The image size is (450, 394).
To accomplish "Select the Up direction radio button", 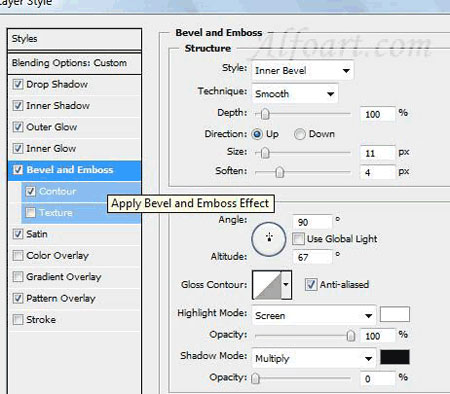I will pos(257,134).
